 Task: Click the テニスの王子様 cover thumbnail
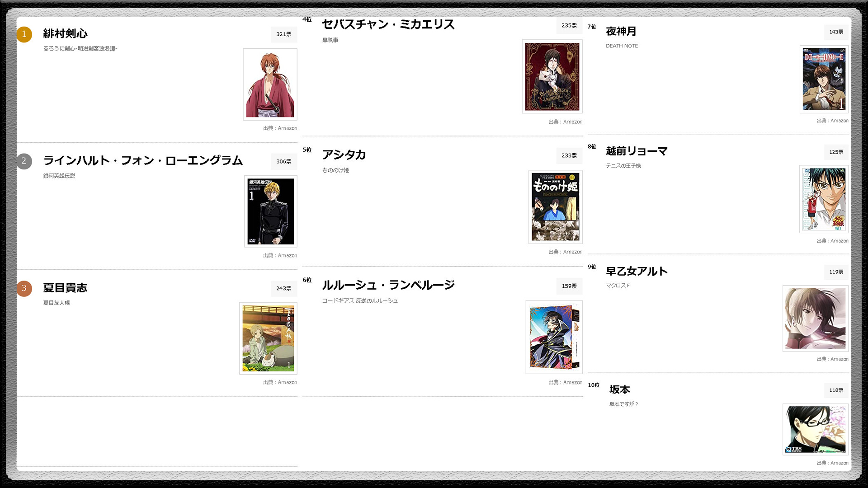(x=824, y=199)
